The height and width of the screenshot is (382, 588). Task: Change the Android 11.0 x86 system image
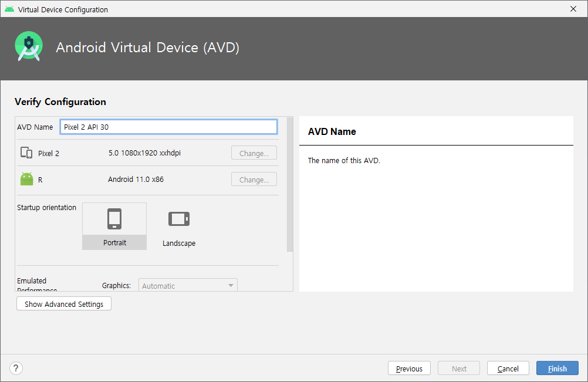[x=254, y=179]
